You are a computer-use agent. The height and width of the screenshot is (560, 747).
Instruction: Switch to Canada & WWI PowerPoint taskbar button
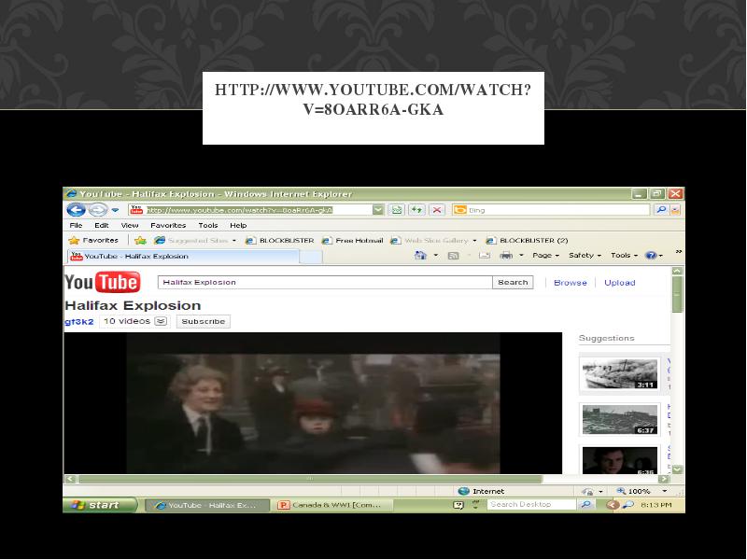coord(333,505)
